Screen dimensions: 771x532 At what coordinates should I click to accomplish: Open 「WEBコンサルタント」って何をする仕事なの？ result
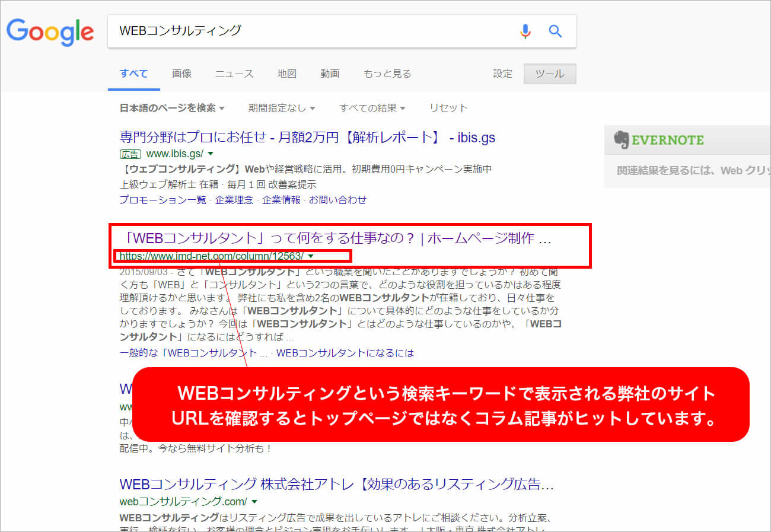coord(336,238)
